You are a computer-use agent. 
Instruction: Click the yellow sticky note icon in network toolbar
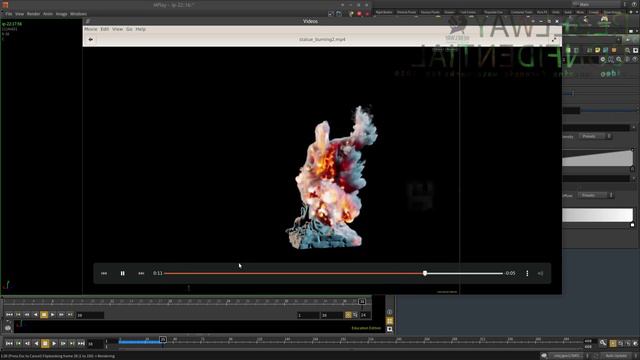pyautogui.click(x=598, y=50)
